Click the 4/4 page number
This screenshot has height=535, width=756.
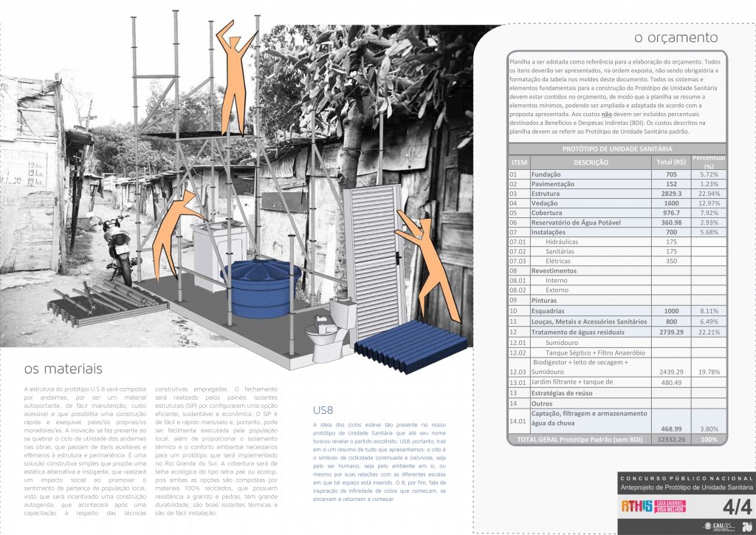[x=736, y=507]
